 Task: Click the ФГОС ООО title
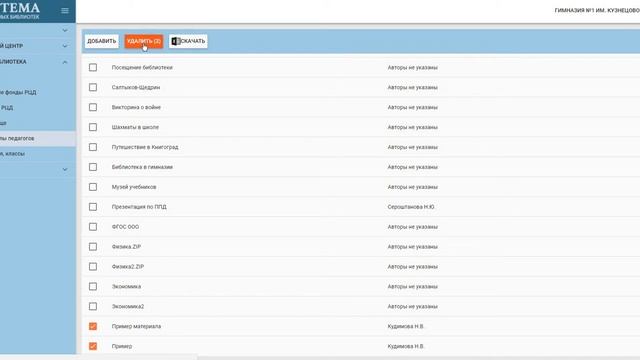[125, 227]
